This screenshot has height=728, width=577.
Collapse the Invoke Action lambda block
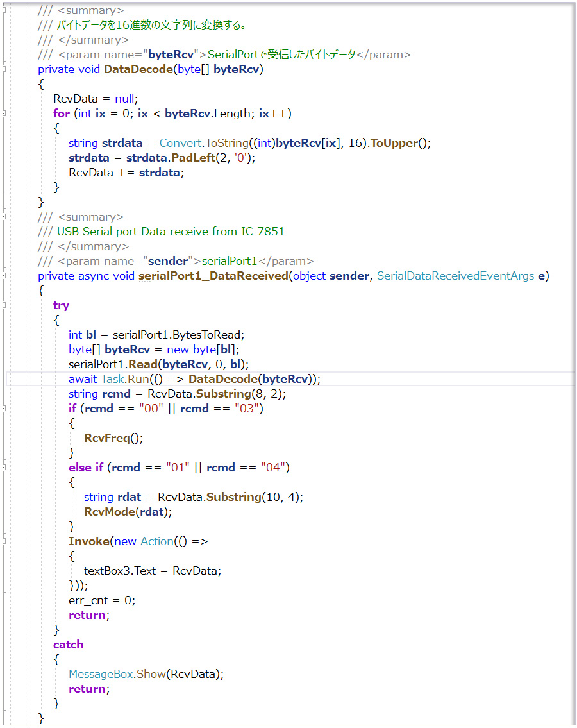(4, 541)
